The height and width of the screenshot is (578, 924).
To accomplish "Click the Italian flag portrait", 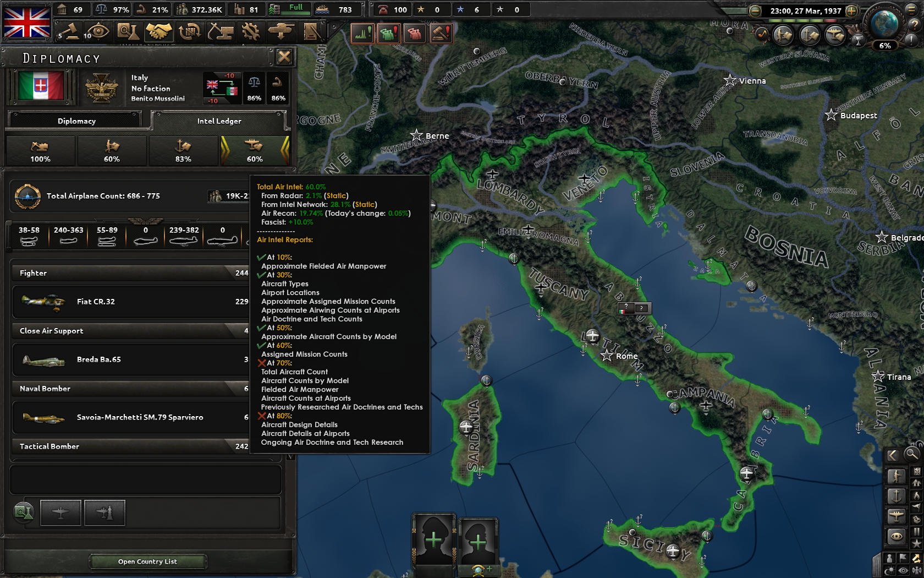I will pyautogui.click(x=41, y=86).
